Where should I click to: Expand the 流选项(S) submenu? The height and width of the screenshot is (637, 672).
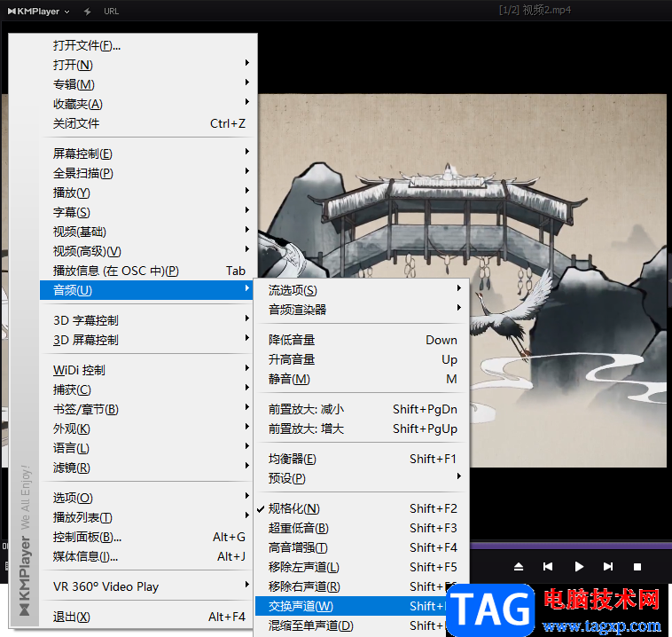363,290
